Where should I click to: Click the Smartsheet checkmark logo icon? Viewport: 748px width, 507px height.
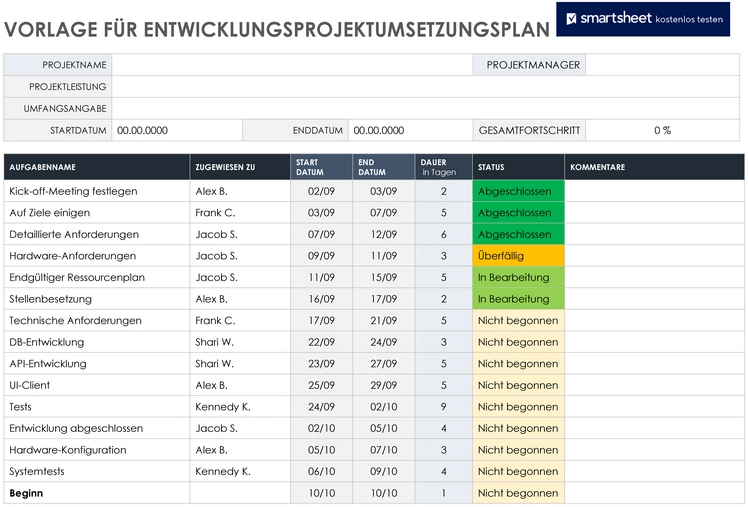pos(571,19)
